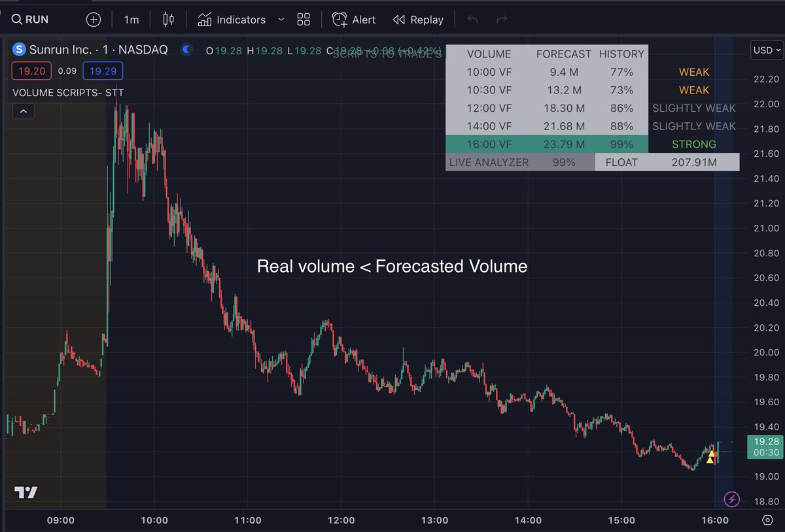Start bar Replay mode

point(418,20)
